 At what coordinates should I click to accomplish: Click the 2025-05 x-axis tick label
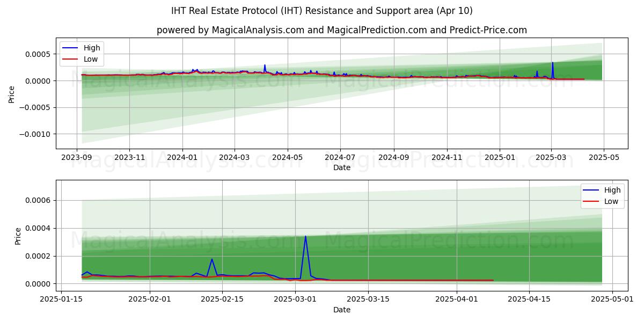[604, 157]
